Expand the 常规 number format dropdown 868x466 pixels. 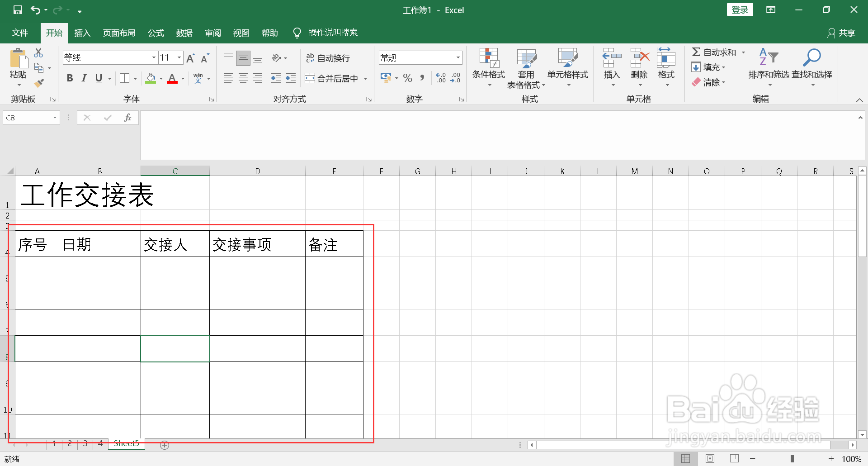(x=458, y=57)
